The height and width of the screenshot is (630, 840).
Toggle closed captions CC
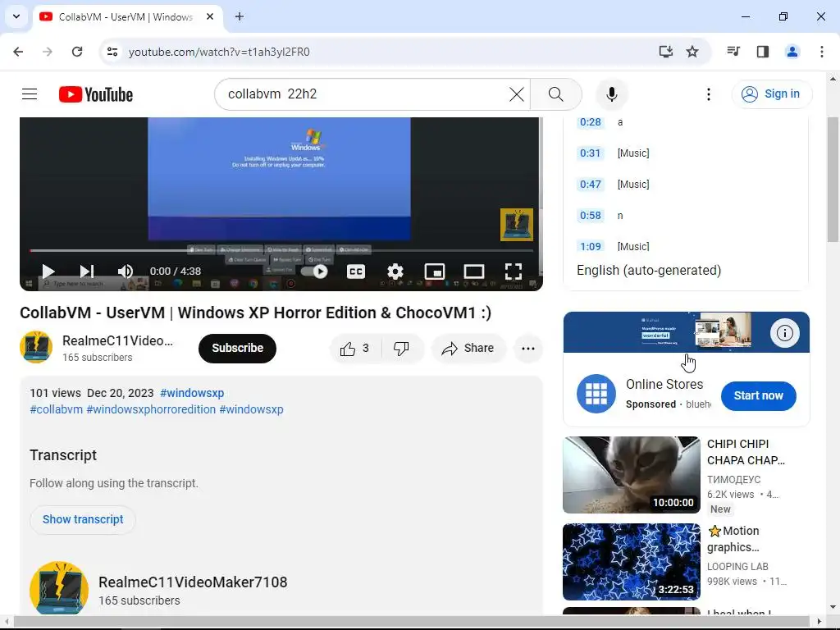point(356,272)
